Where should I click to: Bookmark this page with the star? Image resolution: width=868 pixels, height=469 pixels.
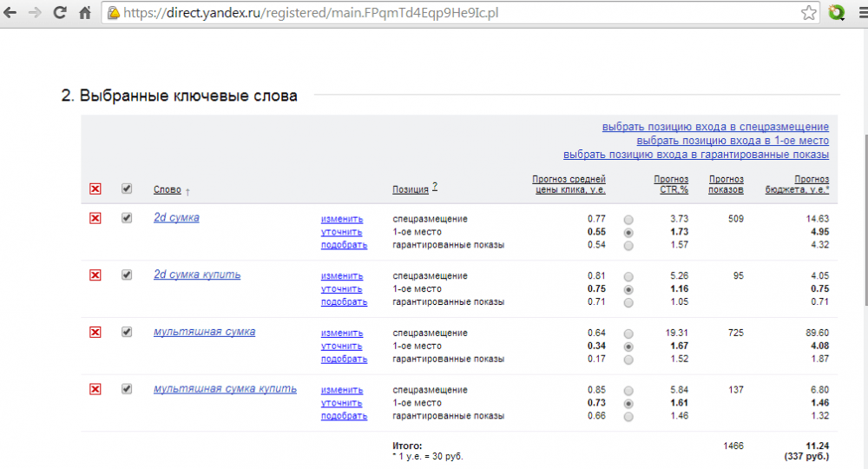pos(808,13)
